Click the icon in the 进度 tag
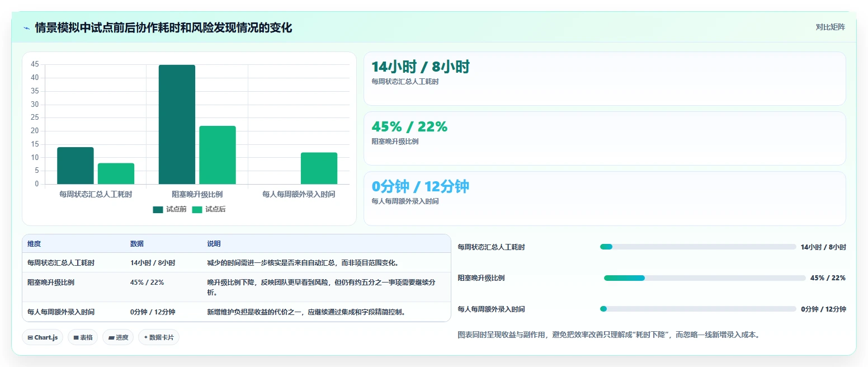Viewport: 868px width, 367px height. (111, 337)
